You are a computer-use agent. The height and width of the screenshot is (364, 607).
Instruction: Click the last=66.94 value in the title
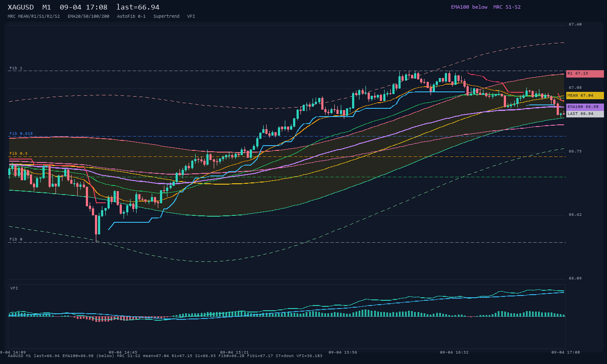(138, 7)
